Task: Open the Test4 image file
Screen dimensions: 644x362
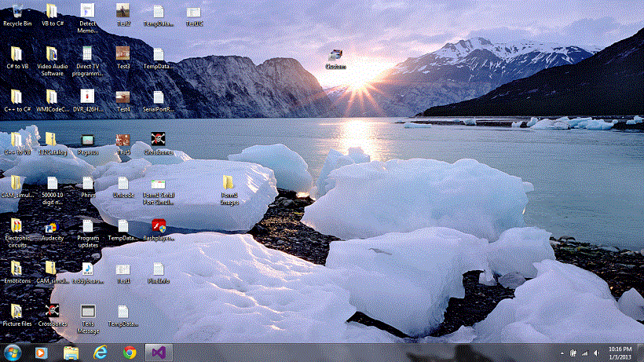Action: [x=123, y=101]
